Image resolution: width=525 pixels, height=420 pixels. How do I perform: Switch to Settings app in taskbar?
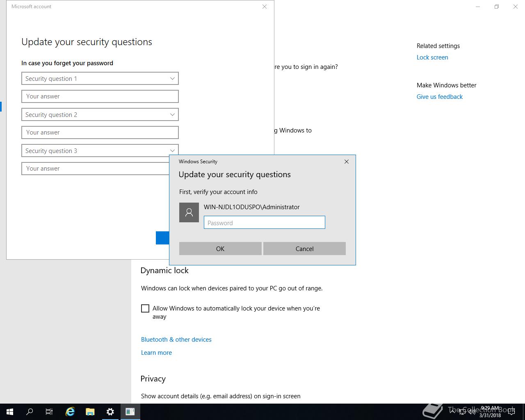click(110, 412)
